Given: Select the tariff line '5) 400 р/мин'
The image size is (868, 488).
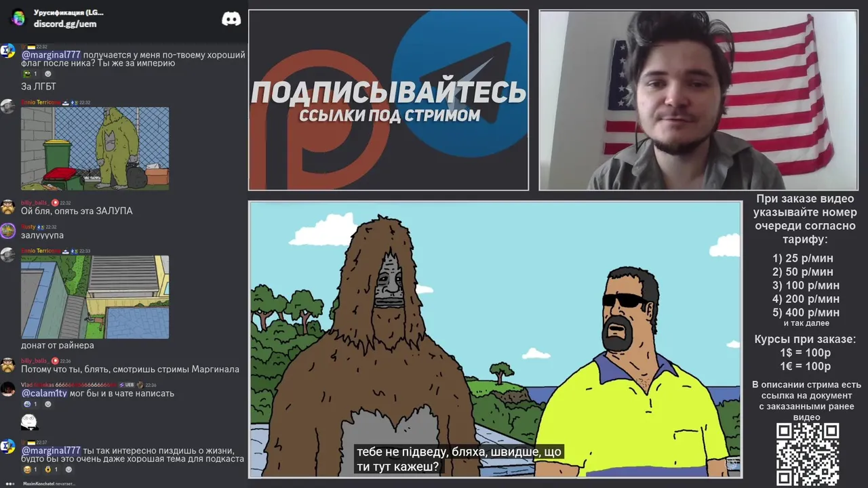Looking at the screenshot, I should tap(806, 312).
